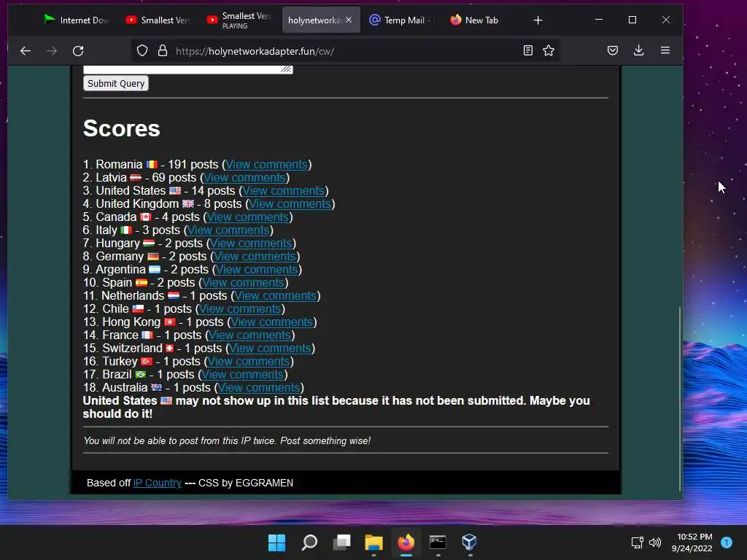Click into the comment text area
Image resolution: width=747 pixels, height=560 pixels.
tap(187, 69)
